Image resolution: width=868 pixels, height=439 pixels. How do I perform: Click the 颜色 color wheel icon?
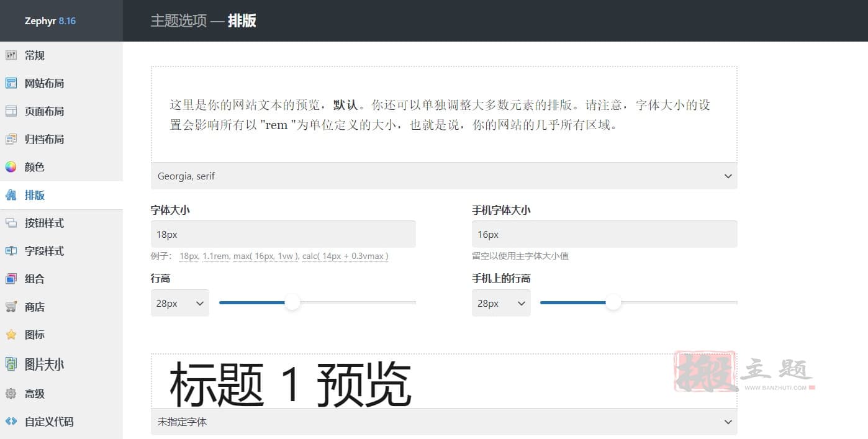[11, 167]
